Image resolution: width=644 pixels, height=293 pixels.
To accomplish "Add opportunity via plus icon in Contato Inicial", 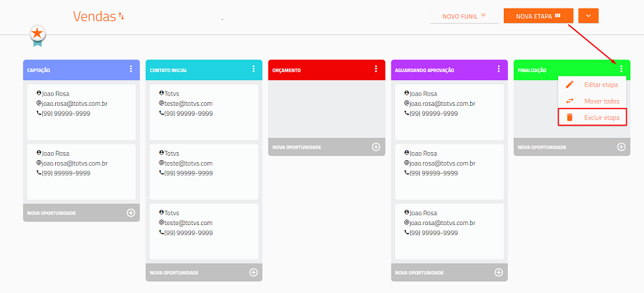I will tap(253, 272).
